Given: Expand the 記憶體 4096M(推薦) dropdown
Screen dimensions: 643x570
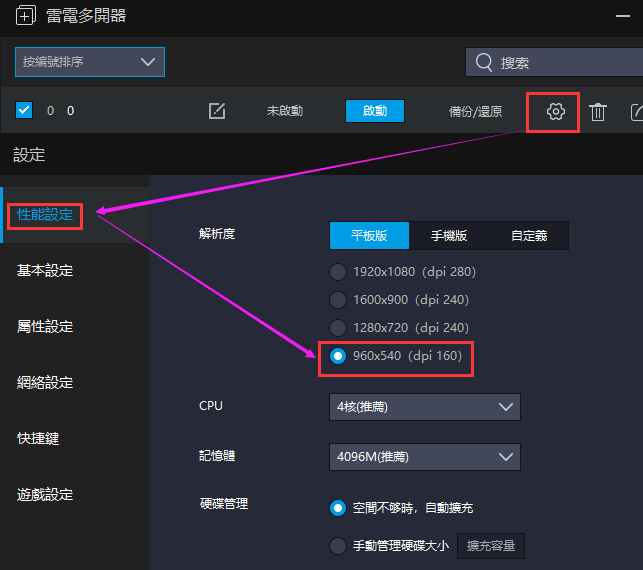Looking at the screenshot, I should pyautogui.click(x=425, y=457).
